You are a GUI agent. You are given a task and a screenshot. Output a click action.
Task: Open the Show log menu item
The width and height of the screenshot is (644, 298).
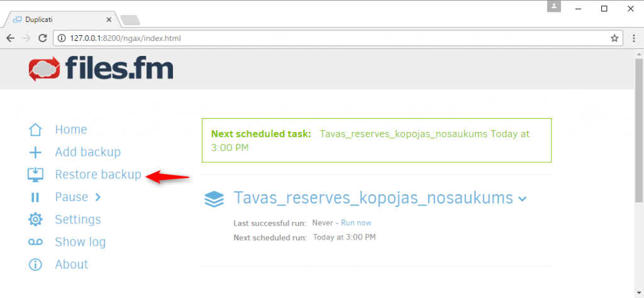pos(80,242)
